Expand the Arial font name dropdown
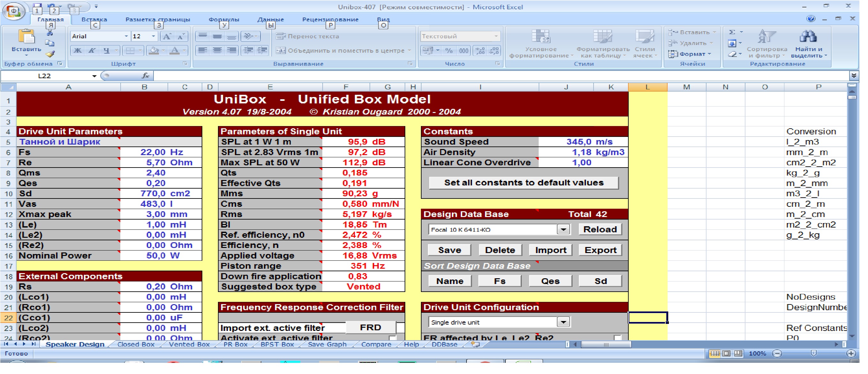868x374 pixels. click(126, 36)
